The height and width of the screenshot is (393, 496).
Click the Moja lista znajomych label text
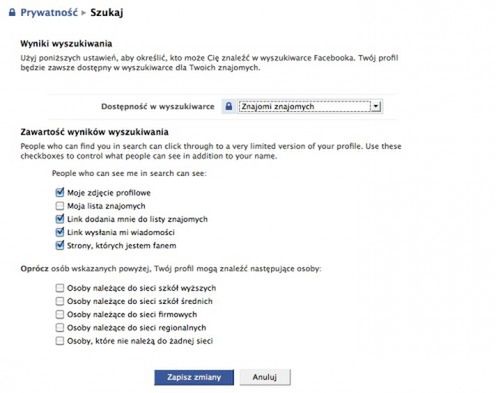[x=106, y=206]
